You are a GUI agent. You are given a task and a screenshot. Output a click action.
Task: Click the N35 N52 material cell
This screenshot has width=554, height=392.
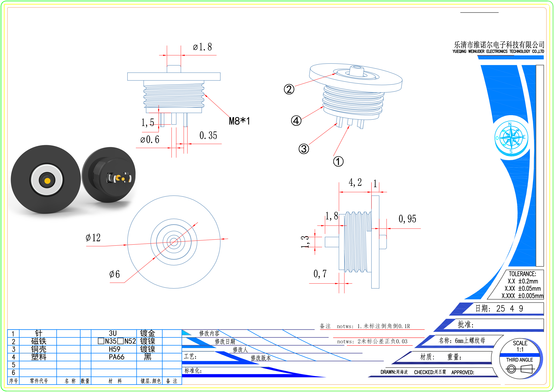point(114,341)
